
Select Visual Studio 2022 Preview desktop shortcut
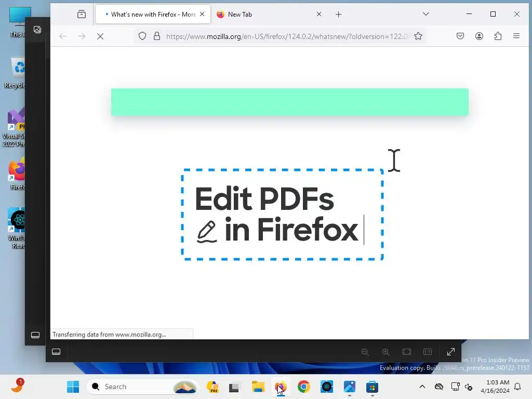[x=14, y=127]
